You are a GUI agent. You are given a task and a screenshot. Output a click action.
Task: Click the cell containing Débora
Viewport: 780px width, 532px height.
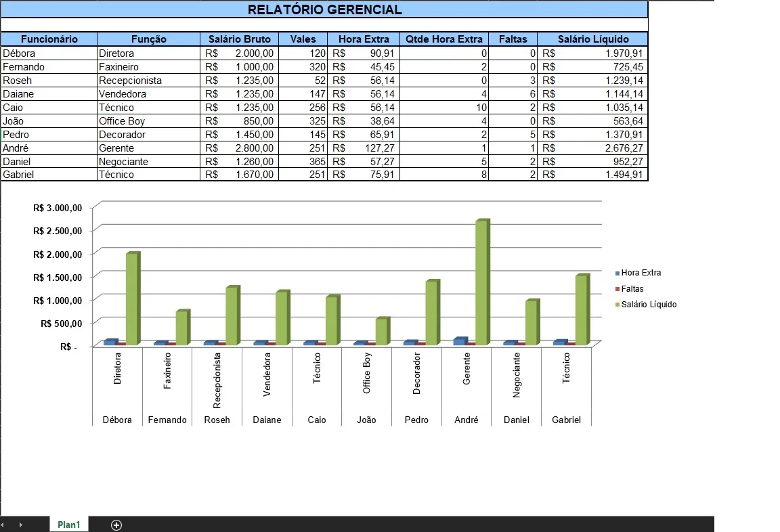click(49, 53)
